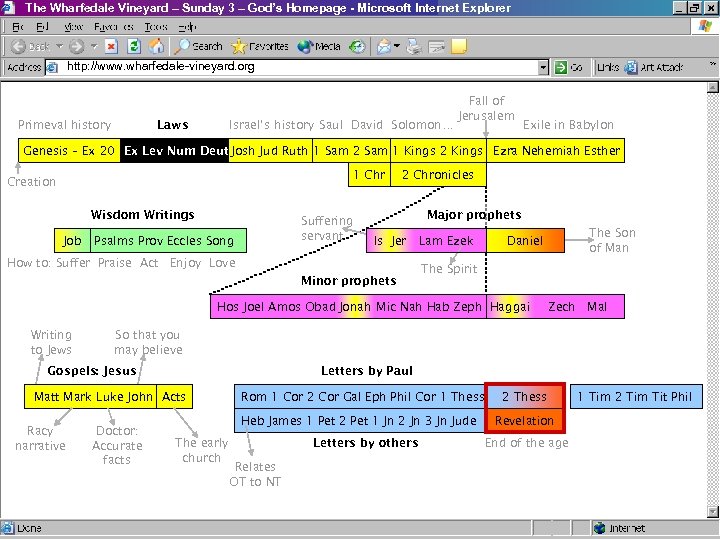The width and height of the screenshot is (720, 540).
Task: Refresh the page with the green arrows icon
Action: click(x=134, y=46)
